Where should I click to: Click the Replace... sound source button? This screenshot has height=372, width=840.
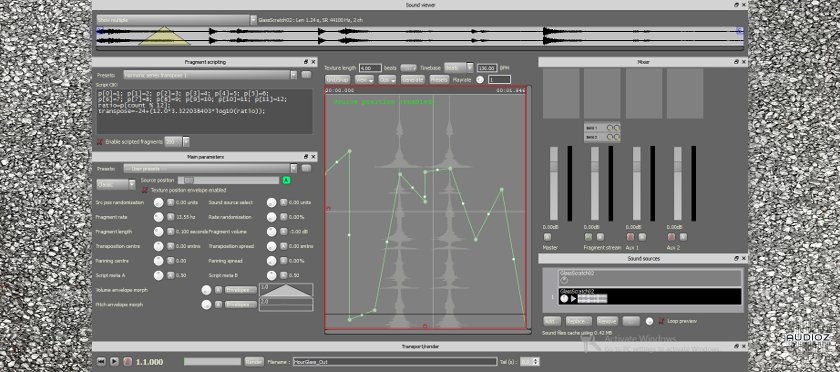(x=579, y=321)
